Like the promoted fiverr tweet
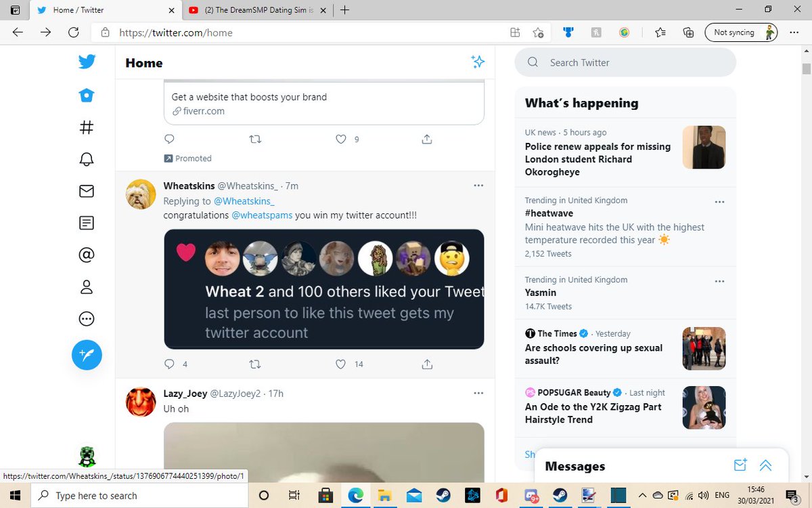Screen dimensions: 812x508 [x=341, y=139]
